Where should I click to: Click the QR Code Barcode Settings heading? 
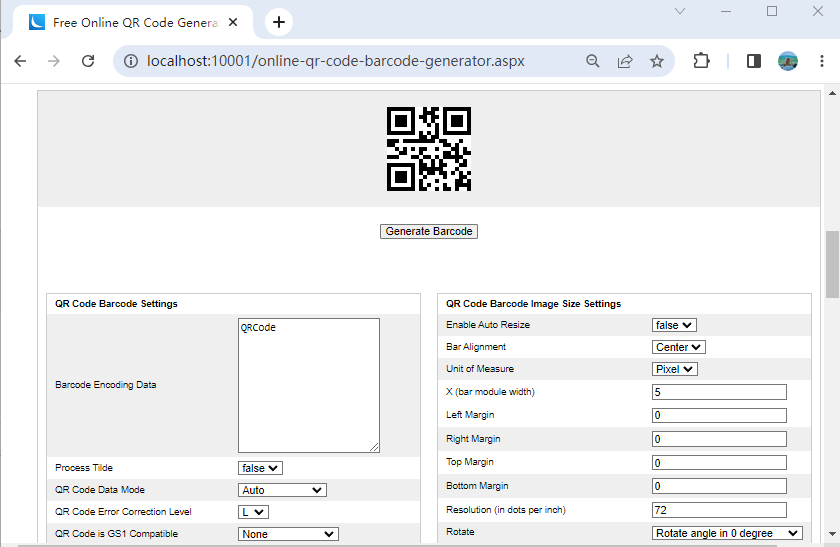coord(116,304)
